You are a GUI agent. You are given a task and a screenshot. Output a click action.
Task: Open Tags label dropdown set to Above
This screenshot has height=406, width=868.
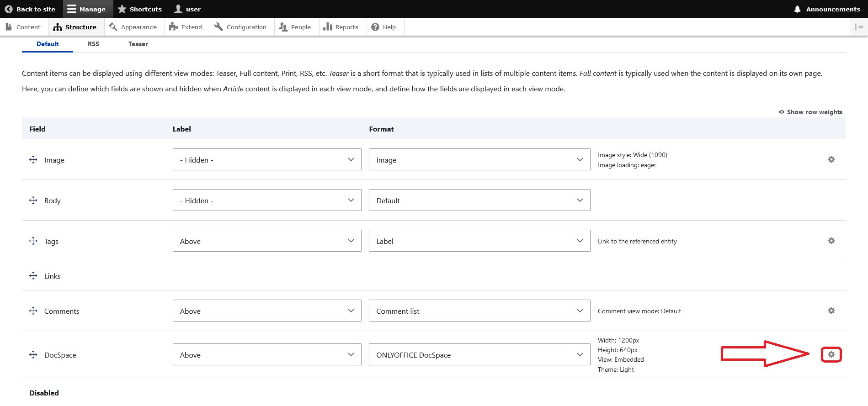pyautogui.click(x=266, y=241)
